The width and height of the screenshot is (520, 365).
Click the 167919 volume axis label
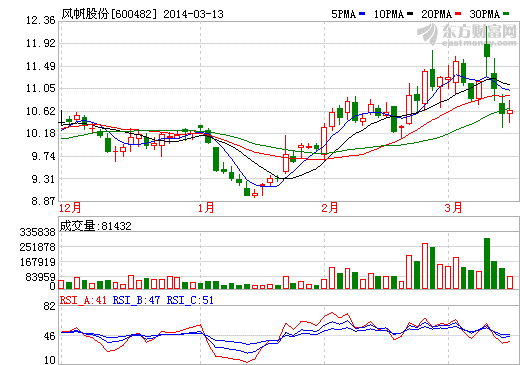click(37, 262)
